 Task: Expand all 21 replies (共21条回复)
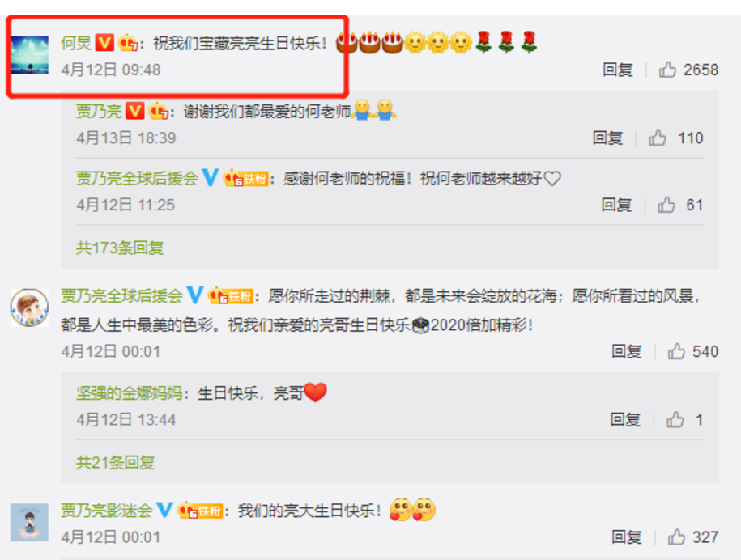tap(115, 462)
